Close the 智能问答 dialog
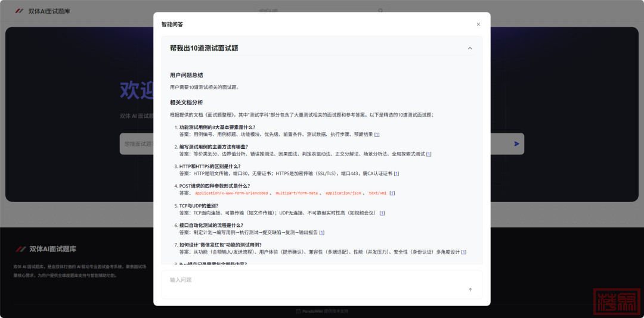The height and width of the screenshot is (318, 644). [x=478, y=24]
